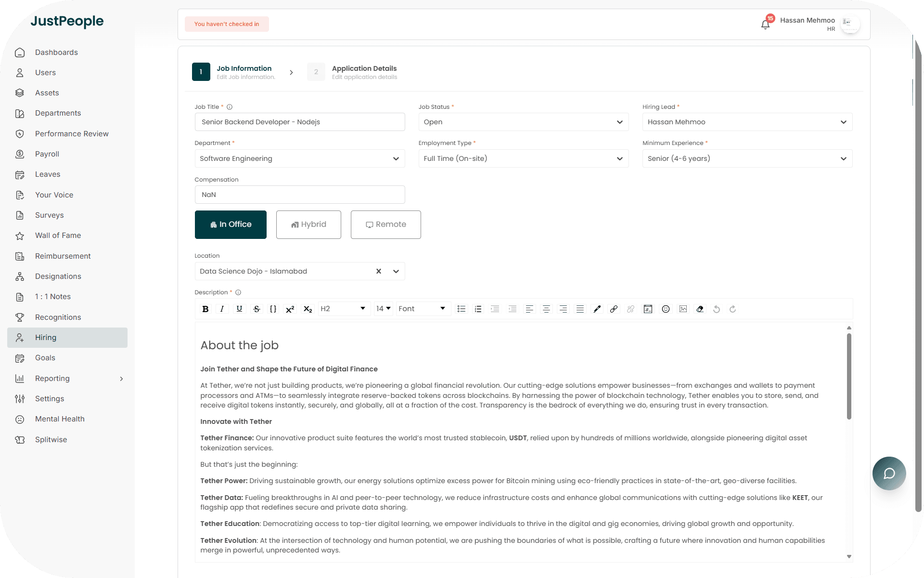The width and height of the screenshot is (924, 578).
Task: Click the Job Title input field
Action: click(x=299, y=122)
